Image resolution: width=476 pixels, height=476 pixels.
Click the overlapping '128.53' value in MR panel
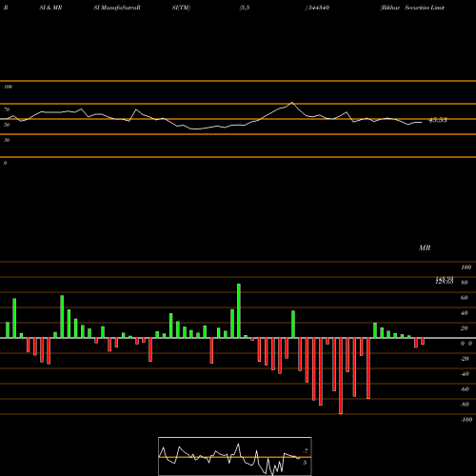(445, 282)
